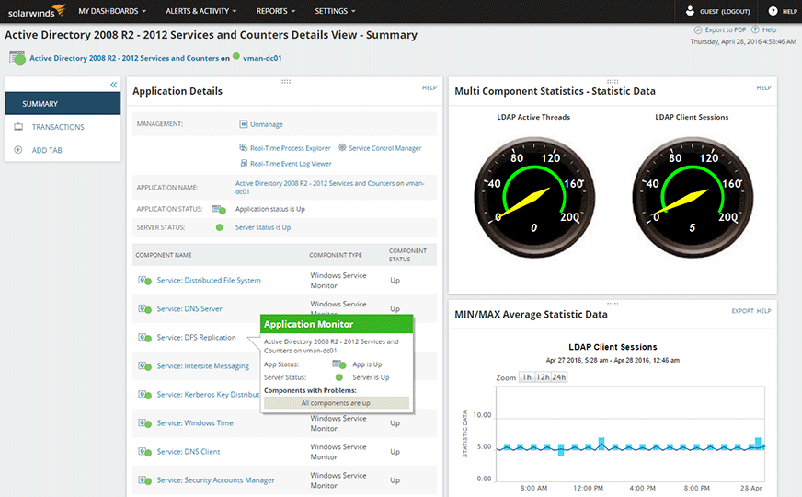The height and width of the screenshot is (497, 802).
Task: Open Service: DNS Client component
Action: tap(188, 452)
